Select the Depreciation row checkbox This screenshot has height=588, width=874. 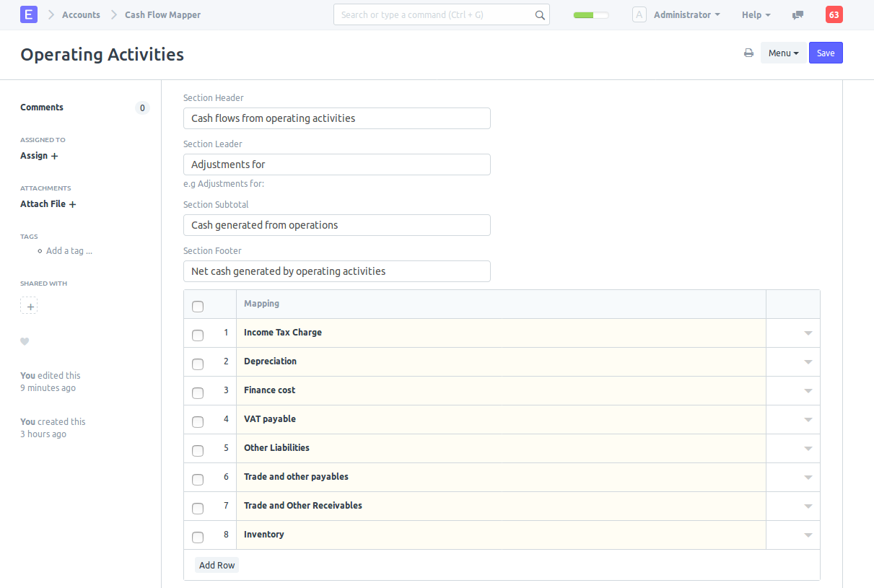point(198,364)
